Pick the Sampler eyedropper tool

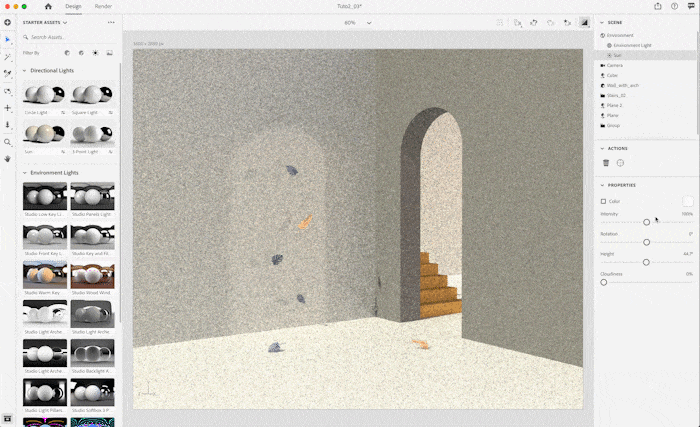[x=8, y=73]
